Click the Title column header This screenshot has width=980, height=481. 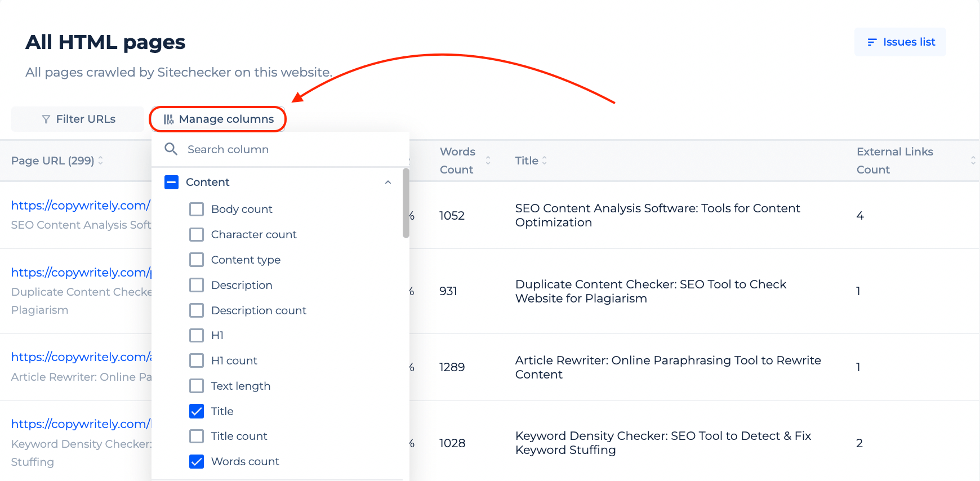[527, 161]
